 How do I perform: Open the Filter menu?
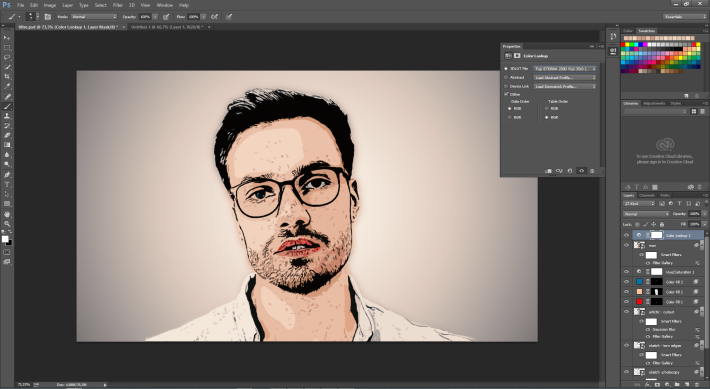click(x=118, y=5)
